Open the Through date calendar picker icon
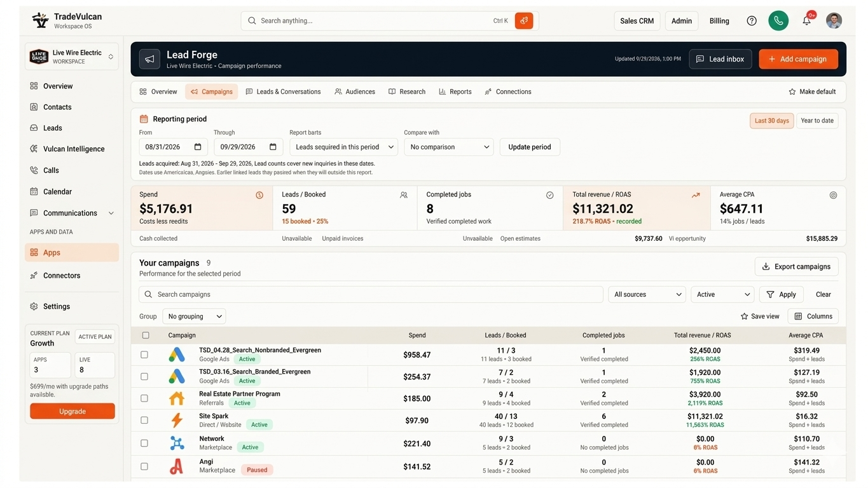Image resolution: width=868 pixels, height=488 pixels. [273, 147]
